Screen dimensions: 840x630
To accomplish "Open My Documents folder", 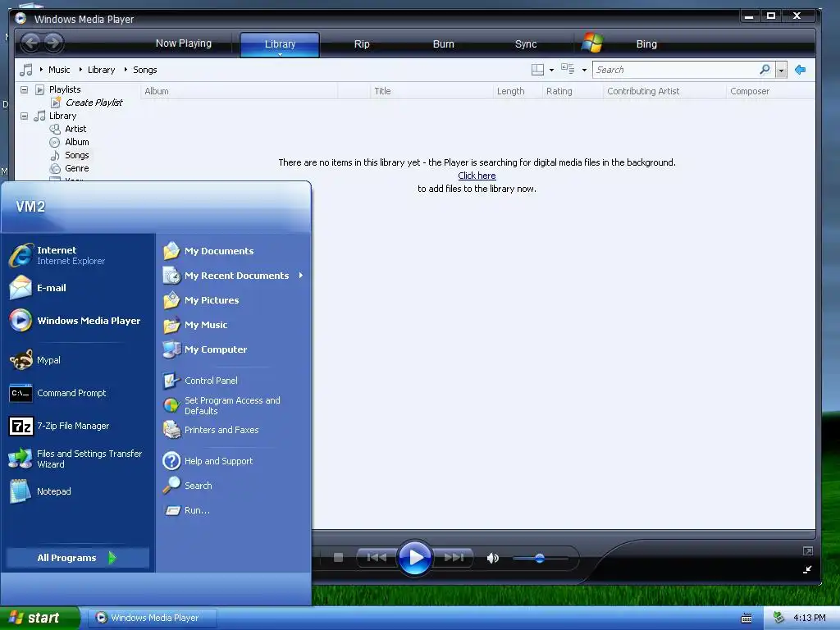I will pos(233,251).
